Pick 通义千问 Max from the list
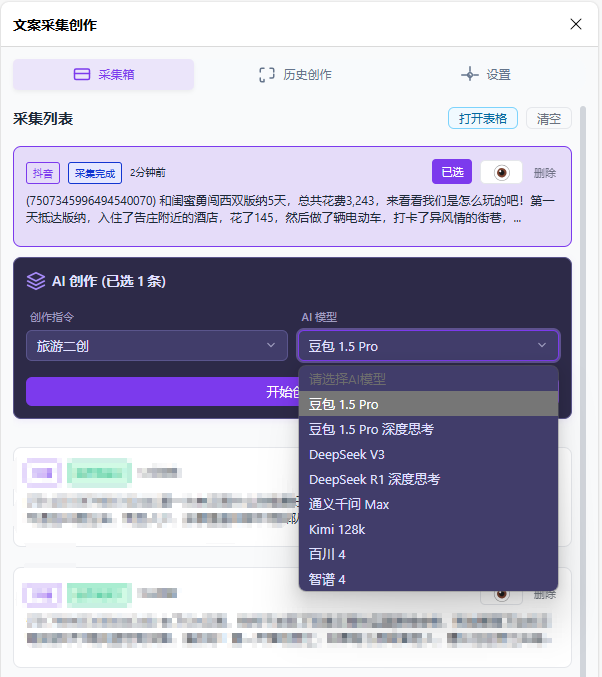 (x=349, y=504)
